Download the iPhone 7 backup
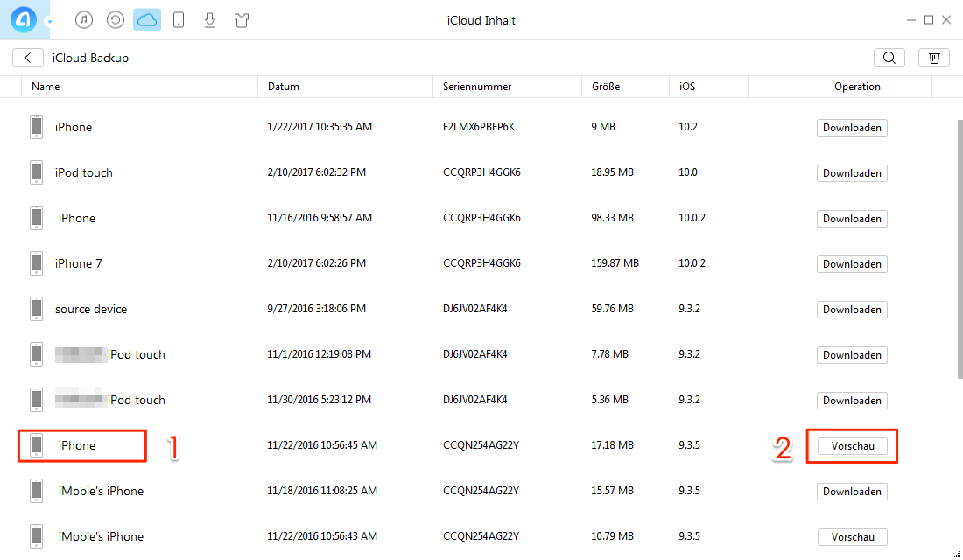This screenshot has height=560, width=963. click(x=852, y=264)
